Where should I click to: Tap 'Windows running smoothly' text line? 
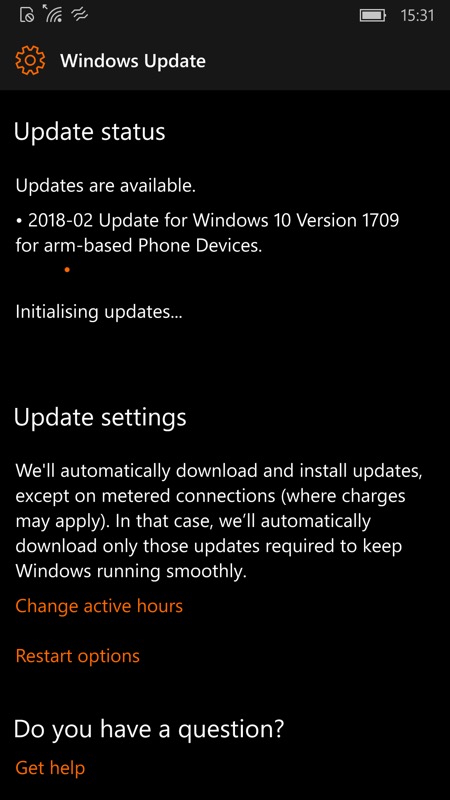click(x=131, y=571)
